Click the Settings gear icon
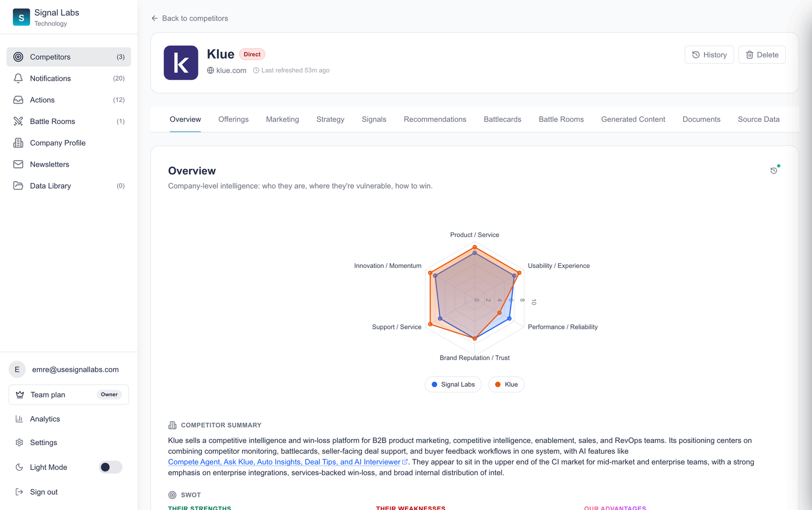The image size is (812, 510). click(x=19, y=443)
